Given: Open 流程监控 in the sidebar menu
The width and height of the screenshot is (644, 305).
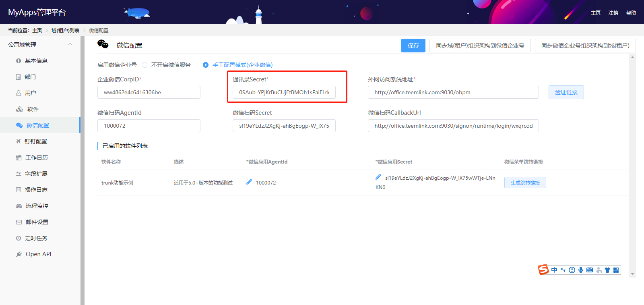Looking at the screenshot, I should (37, 206).
